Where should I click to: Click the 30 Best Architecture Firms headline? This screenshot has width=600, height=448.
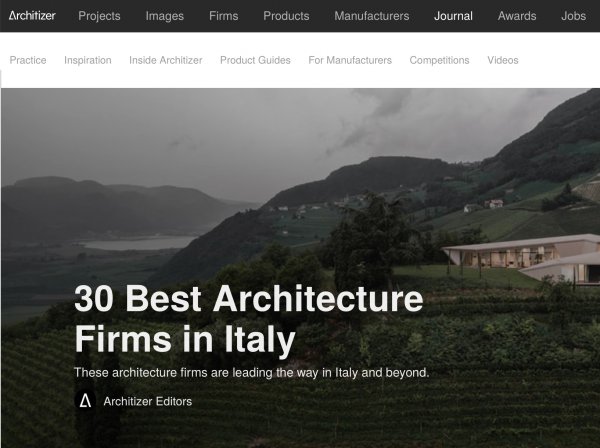coord(249,319)
